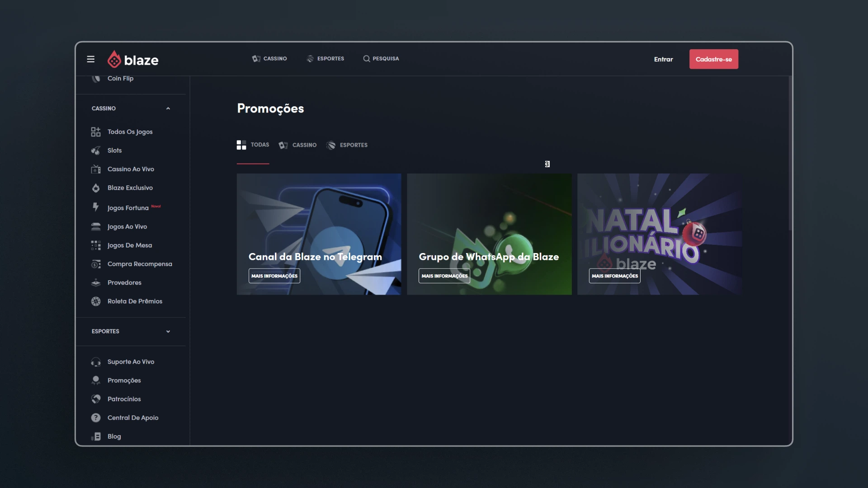The height and width of the screenshot is (488, 868).
Task: Open the Blog link text
Action: click(x=114, y=436)
